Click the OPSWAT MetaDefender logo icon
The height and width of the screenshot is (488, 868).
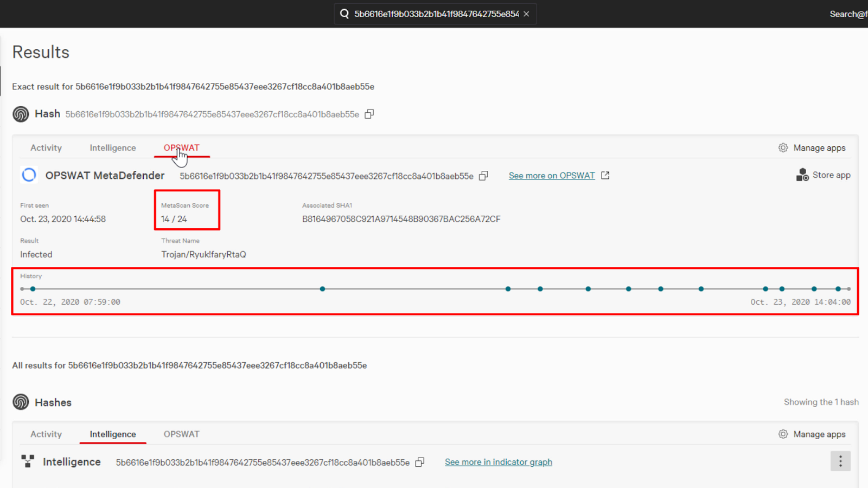click(x=29, y=175)
